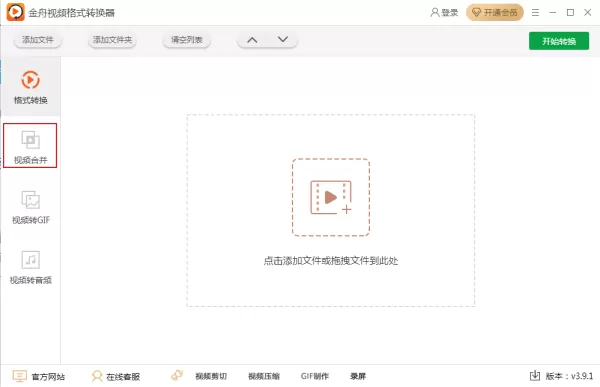Viewport: 600px width, 387px height.
Task: Open the 官方网站 link
Action: [39, 376]
